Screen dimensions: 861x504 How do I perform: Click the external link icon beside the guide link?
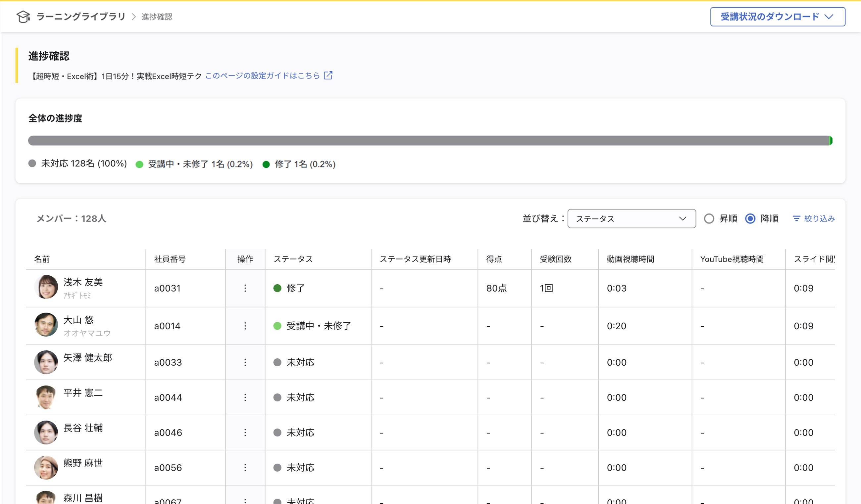pyautogui.click(x=328, y=75)
